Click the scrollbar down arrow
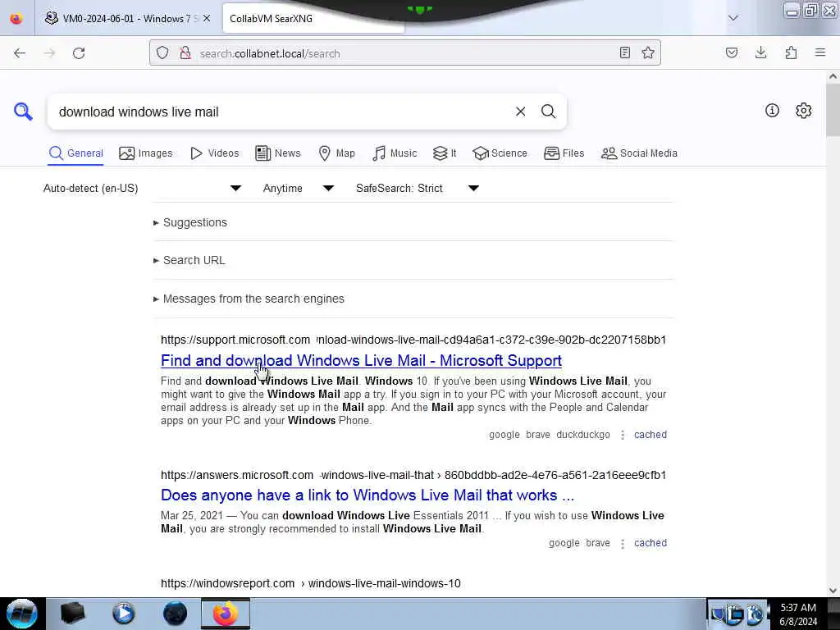Viewport: 840px width, 630px height. (x=833, y=591)
